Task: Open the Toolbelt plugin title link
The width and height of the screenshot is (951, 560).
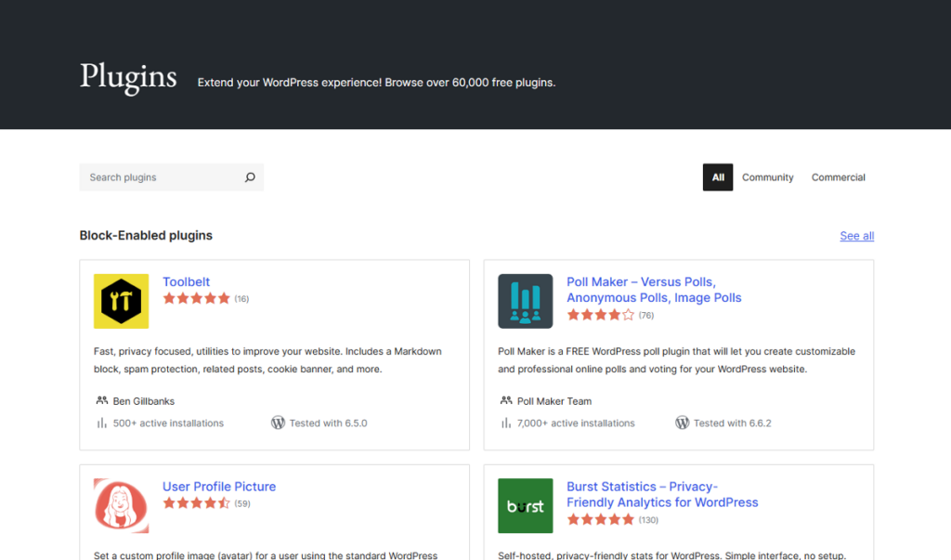Action: (x=186, y=281)
